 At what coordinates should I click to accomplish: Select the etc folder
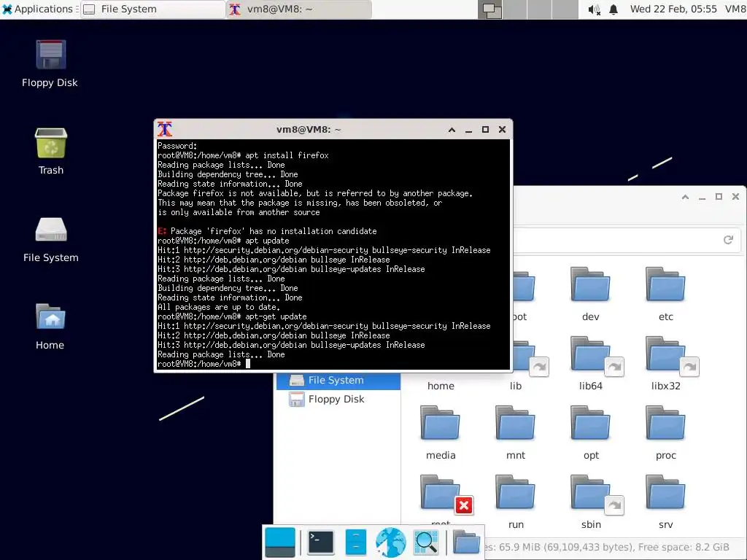click(x=665, y=294)
